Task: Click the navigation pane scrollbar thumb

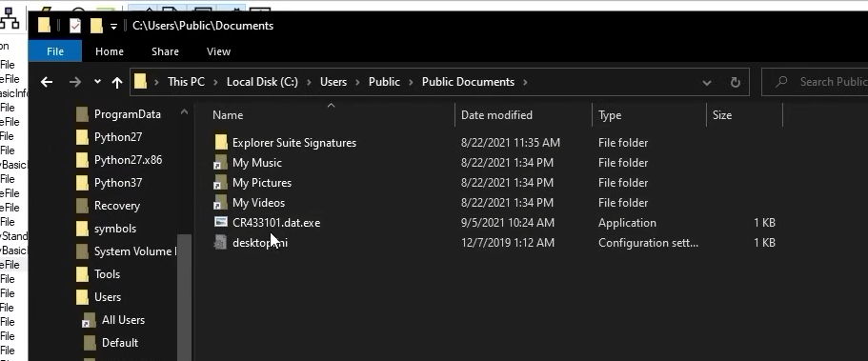Action: click(184, 296)
